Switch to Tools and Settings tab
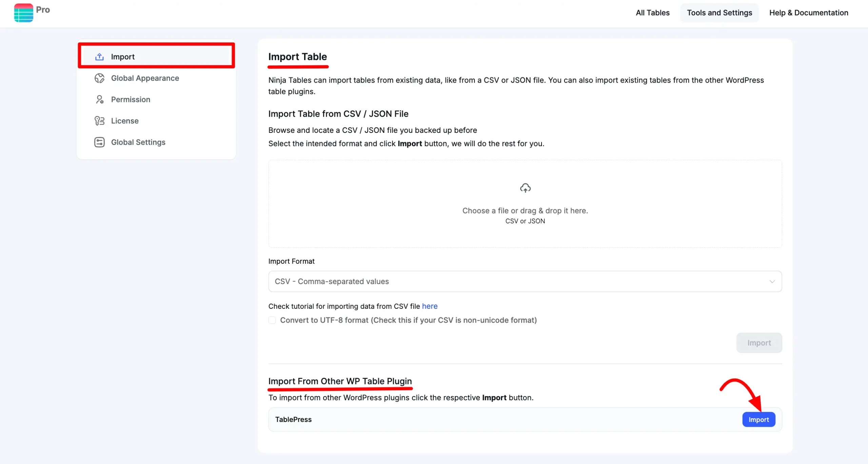Viewport: 868px width, 464px height. 719,13
